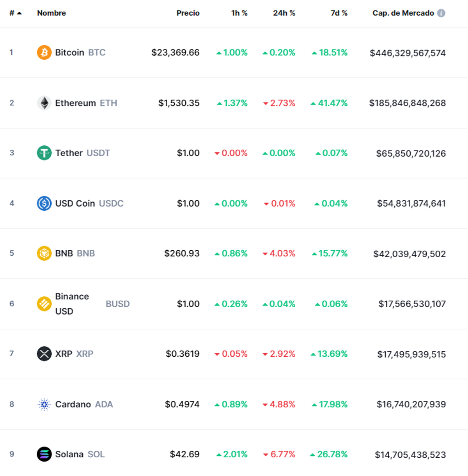Click the ADA ticker label
The height and width of the screenshot is (476, 468).
pyautogui.click(x=105, y=404)
